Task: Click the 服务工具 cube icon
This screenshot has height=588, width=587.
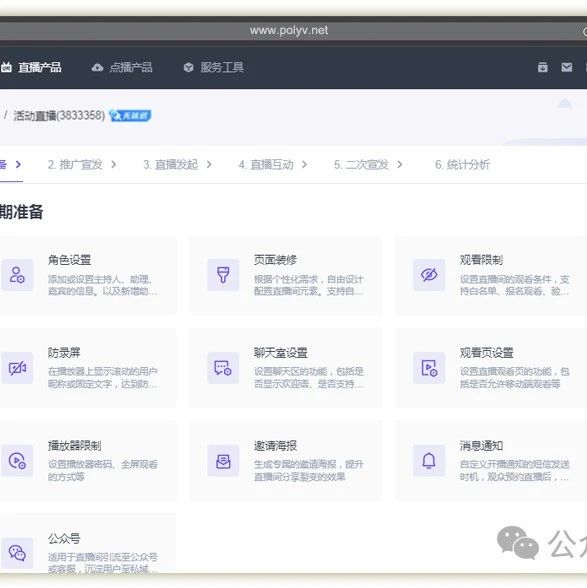Action: click(188, 68)
